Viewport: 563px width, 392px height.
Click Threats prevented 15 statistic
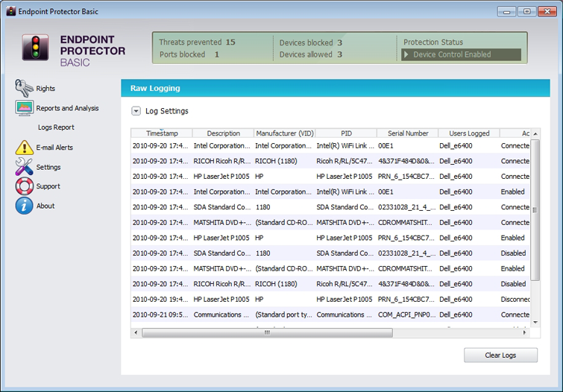pyautogui.click(x=197, y=42)
